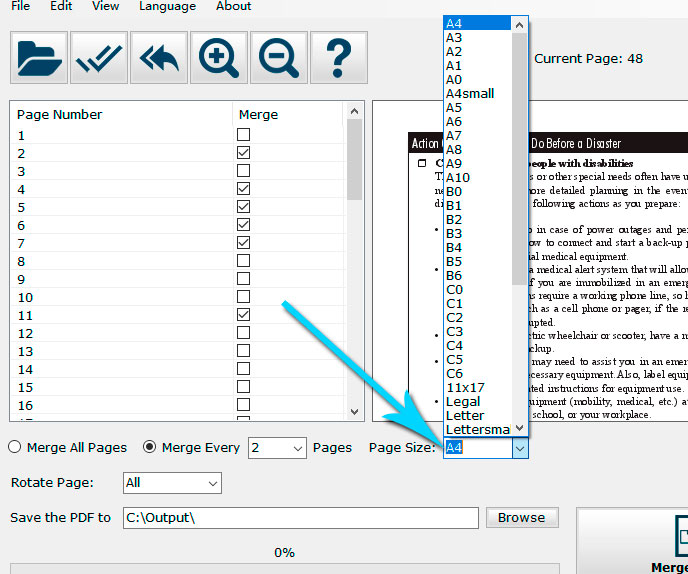This screenshot has width=688, height=574.
Task: Click the reply-all undo arrow icon
Action: [159, 57]
